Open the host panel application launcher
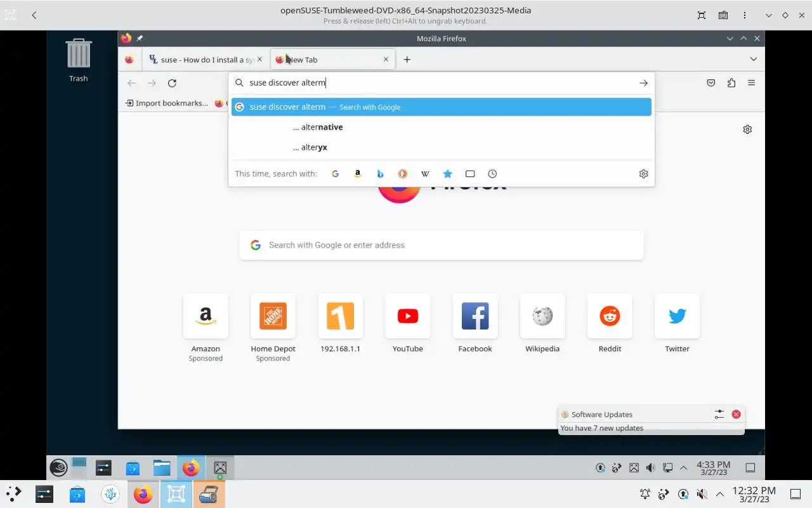 point(13,494)
